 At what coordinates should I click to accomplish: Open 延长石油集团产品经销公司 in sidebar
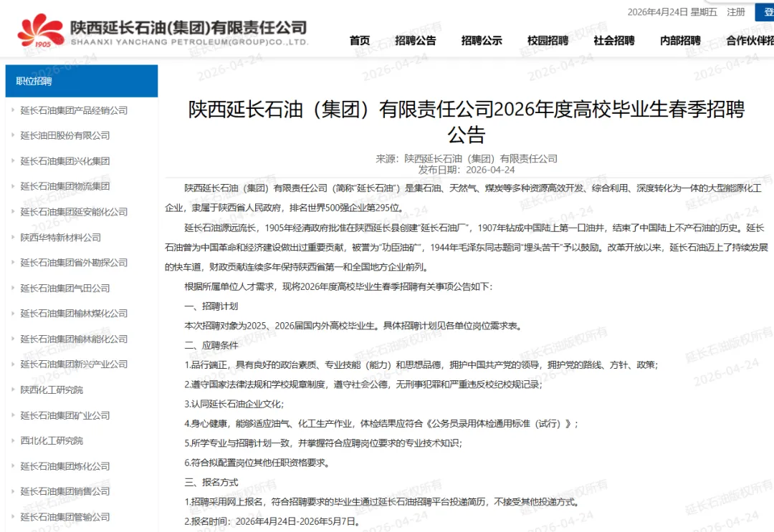pyautogui.click(x=74, y=110)
